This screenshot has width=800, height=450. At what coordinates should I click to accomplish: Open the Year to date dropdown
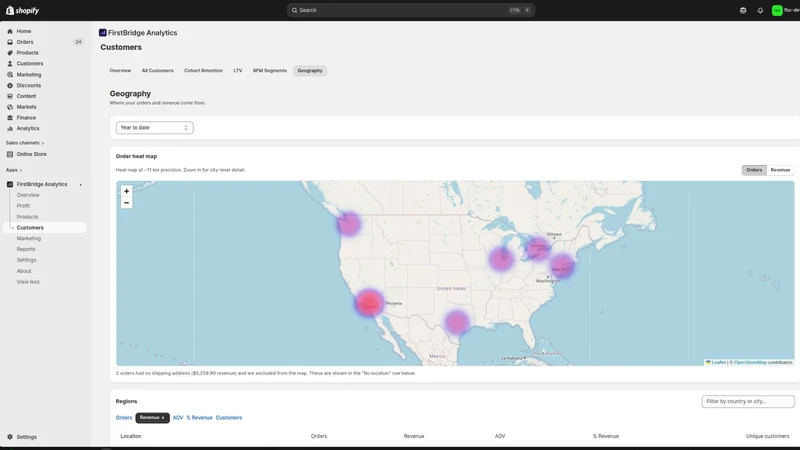tap(155, 128)
